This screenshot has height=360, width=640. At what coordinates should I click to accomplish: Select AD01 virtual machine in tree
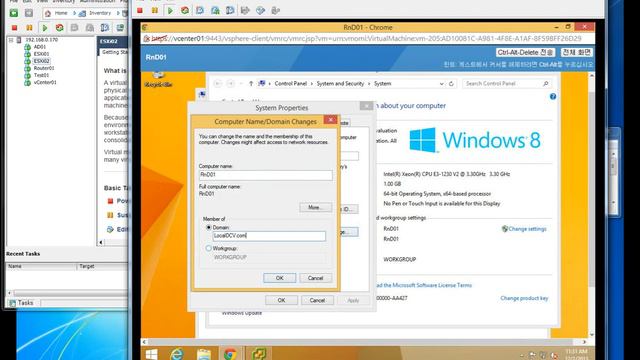[x=40, y=47]
